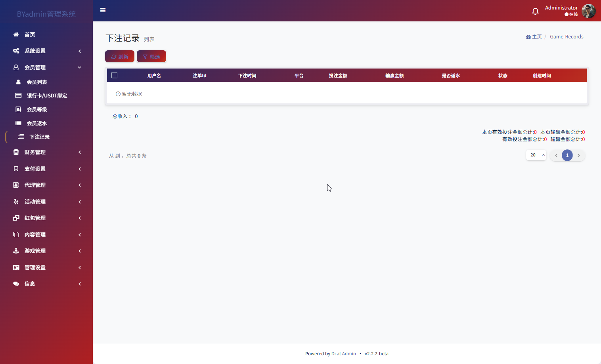601x364 pixels.
Task: Expand 系统设置 with its chevron
Action: [x=80, y=51]
